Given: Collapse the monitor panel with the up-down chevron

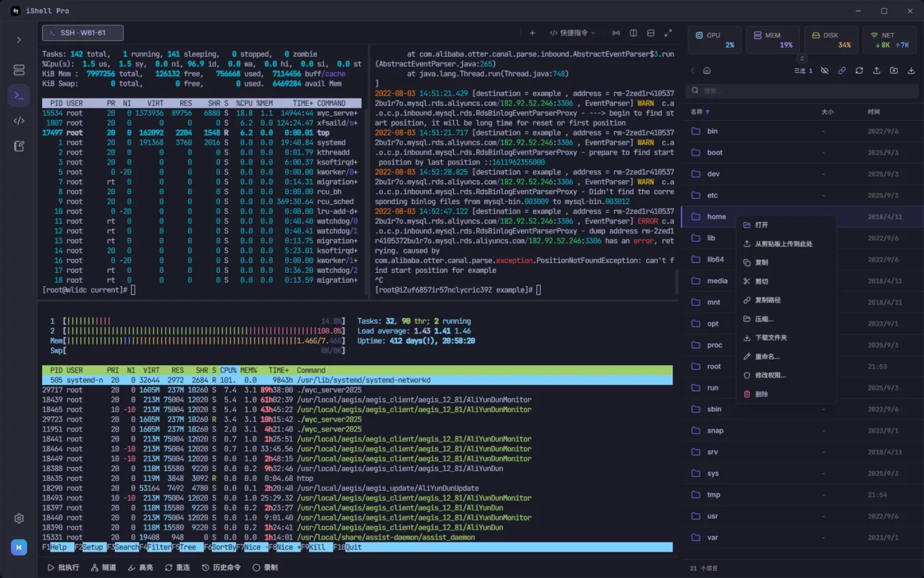Looking at the screenshot, I should click(802, 58).
